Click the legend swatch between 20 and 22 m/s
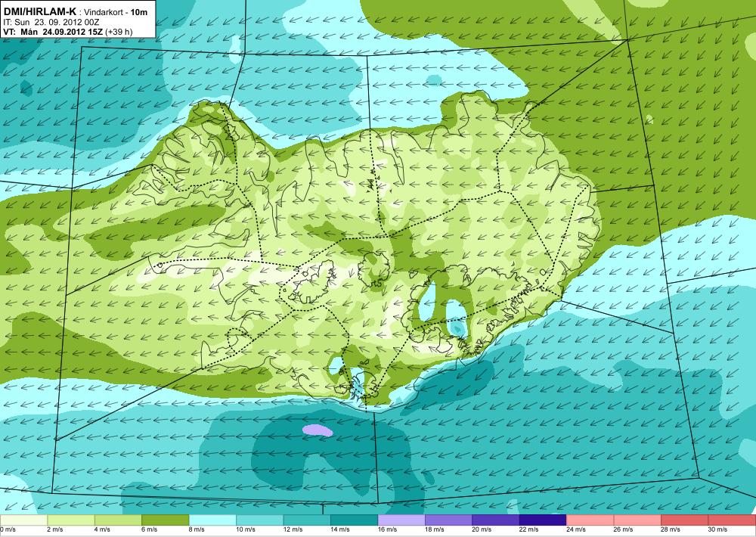 tap(496, 520)
